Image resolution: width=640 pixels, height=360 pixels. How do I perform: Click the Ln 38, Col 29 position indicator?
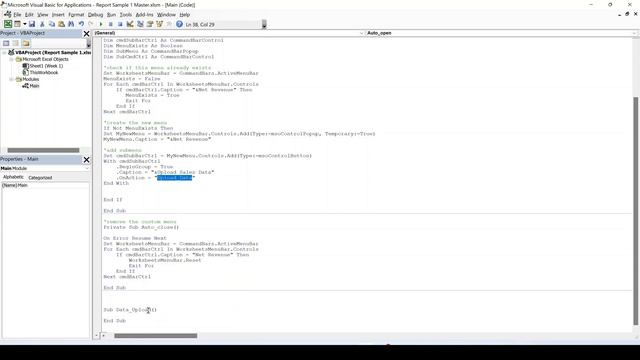[200, 24]
